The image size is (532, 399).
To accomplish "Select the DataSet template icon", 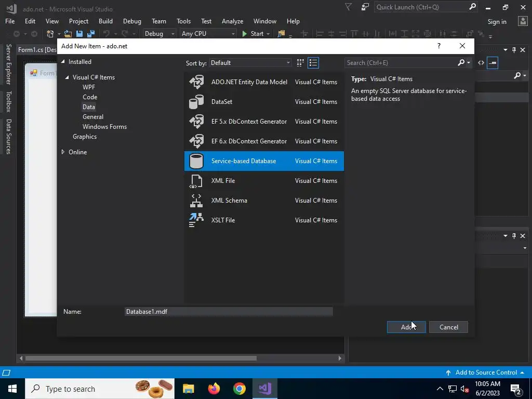I will click(x=196, y=102).
